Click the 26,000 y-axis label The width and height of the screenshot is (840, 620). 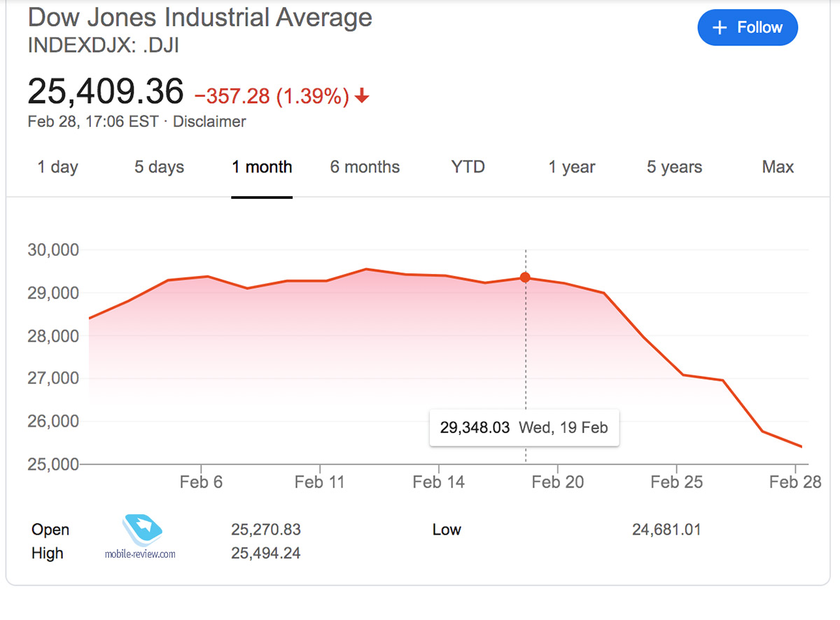[52, 422]
